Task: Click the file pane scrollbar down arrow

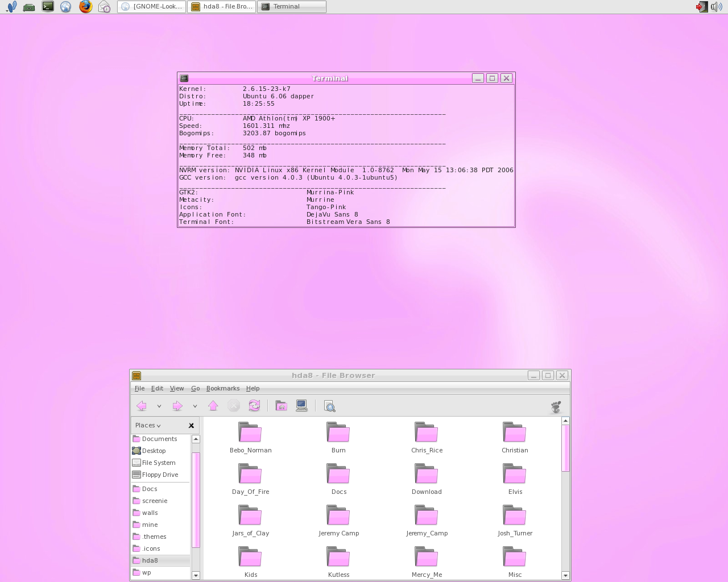Action: coord(565,575)
